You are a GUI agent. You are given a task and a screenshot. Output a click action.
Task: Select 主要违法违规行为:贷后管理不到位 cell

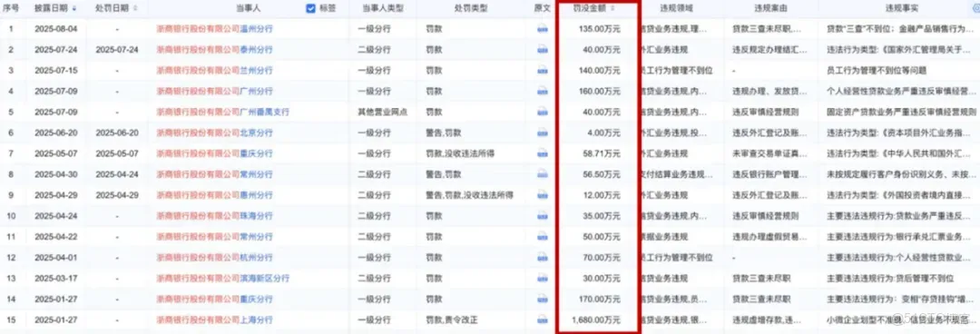point(890,278)
